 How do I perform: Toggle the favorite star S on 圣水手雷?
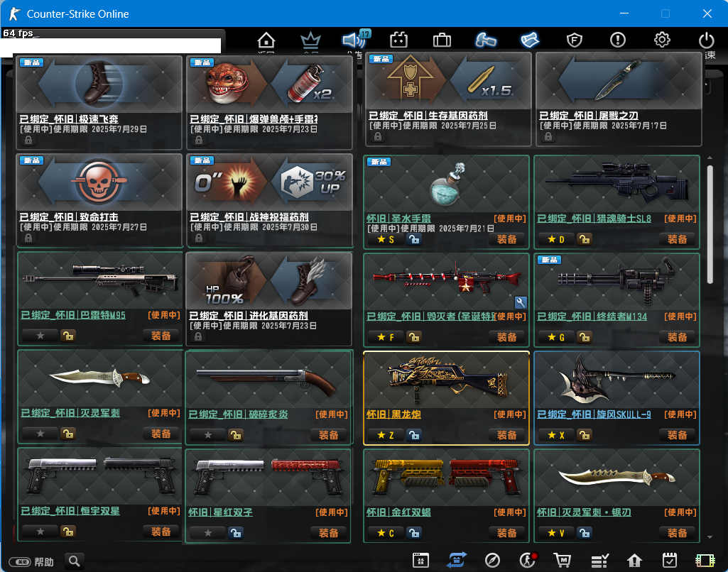point(386,239)
